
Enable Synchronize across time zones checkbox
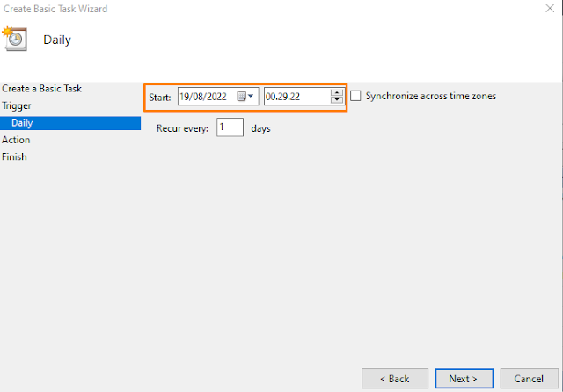(x=355, y=96)
